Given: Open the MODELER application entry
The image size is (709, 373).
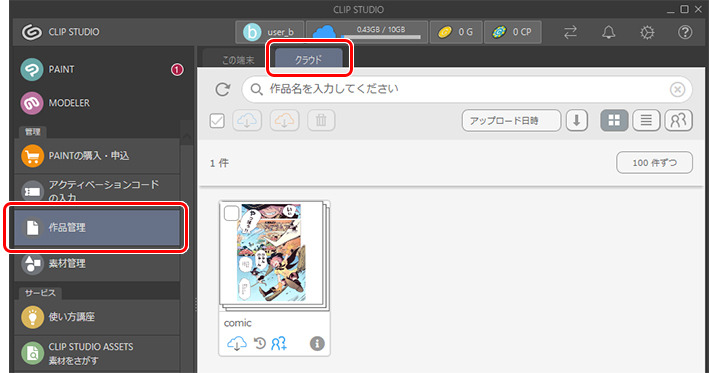Looking at the screenshot, I should tap(97, 103).
